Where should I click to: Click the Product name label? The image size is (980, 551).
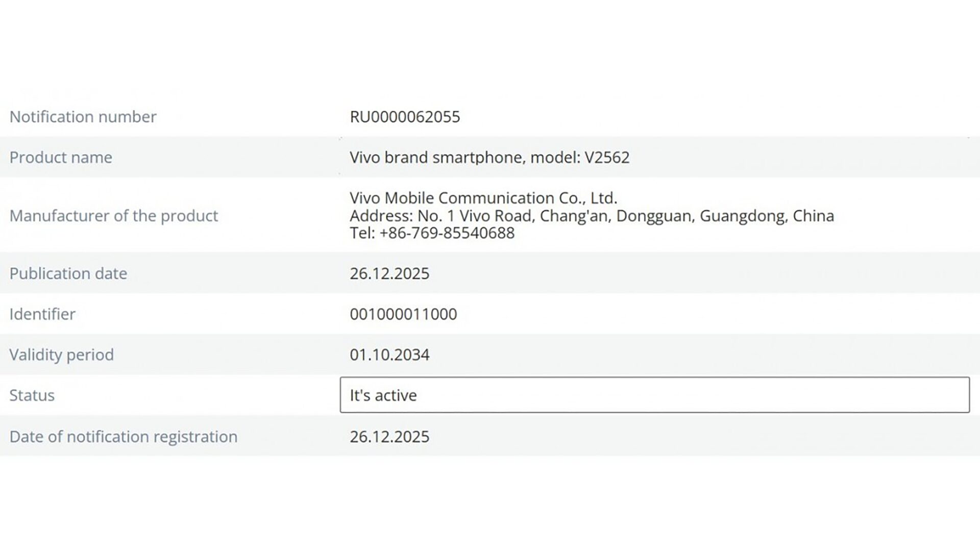pos(61,157)
